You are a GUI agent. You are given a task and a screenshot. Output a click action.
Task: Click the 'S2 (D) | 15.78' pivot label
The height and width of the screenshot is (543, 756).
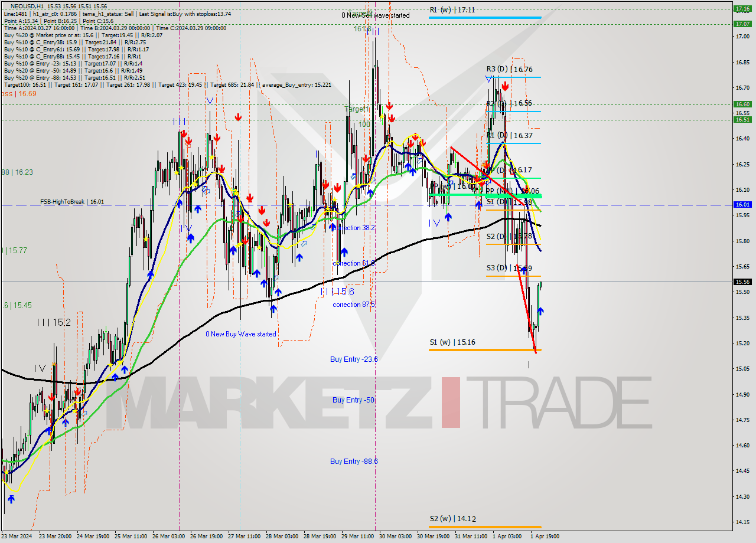click(x=510, y=236)
